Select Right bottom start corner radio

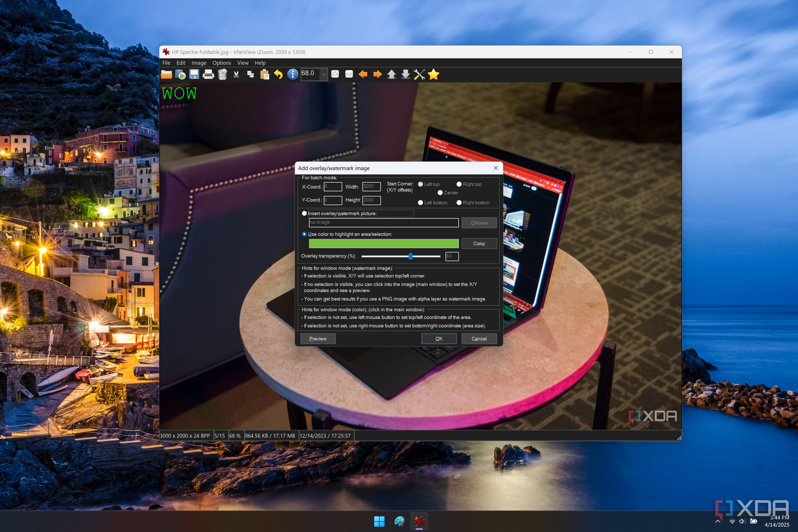point(459,203)
